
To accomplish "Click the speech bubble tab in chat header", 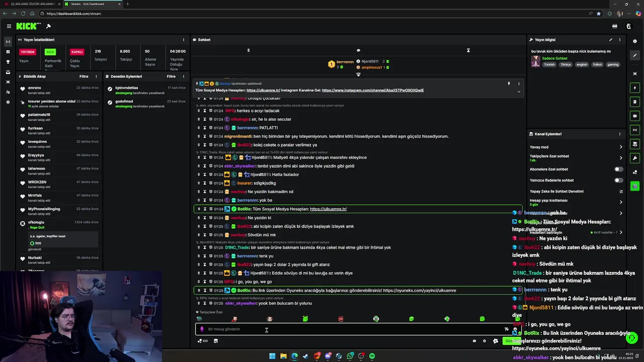I will pos(358,50).
